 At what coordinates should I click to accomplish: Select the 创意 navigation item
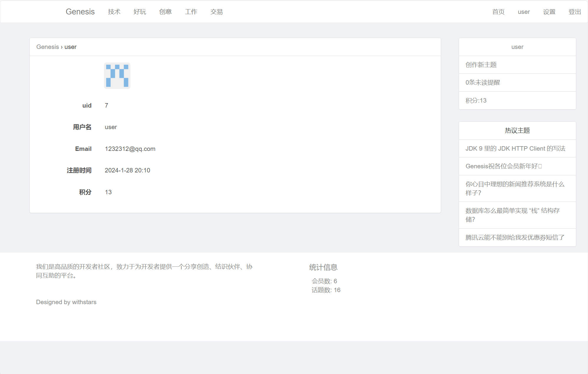[x=165, y=12]
